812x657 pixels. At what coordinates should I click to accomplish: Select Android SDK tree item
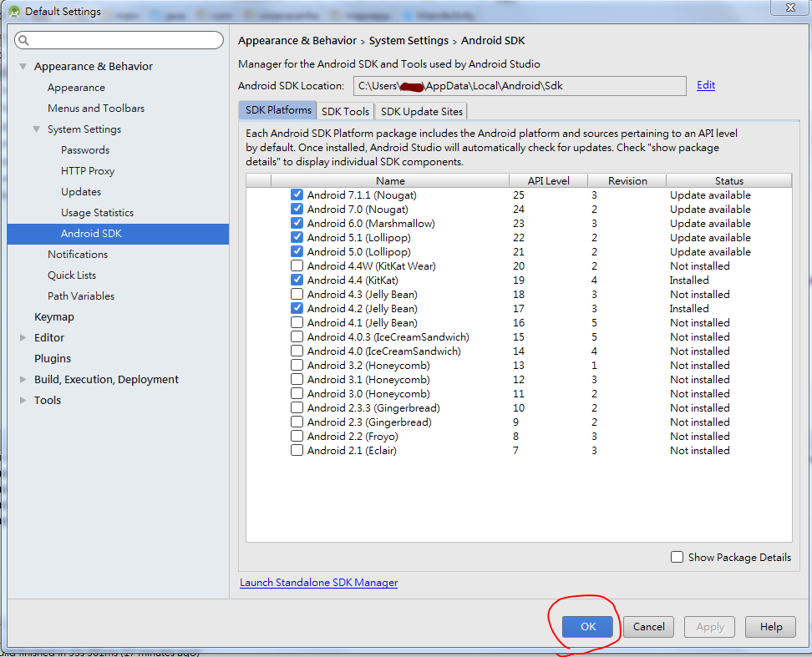(x=118, y=234)
